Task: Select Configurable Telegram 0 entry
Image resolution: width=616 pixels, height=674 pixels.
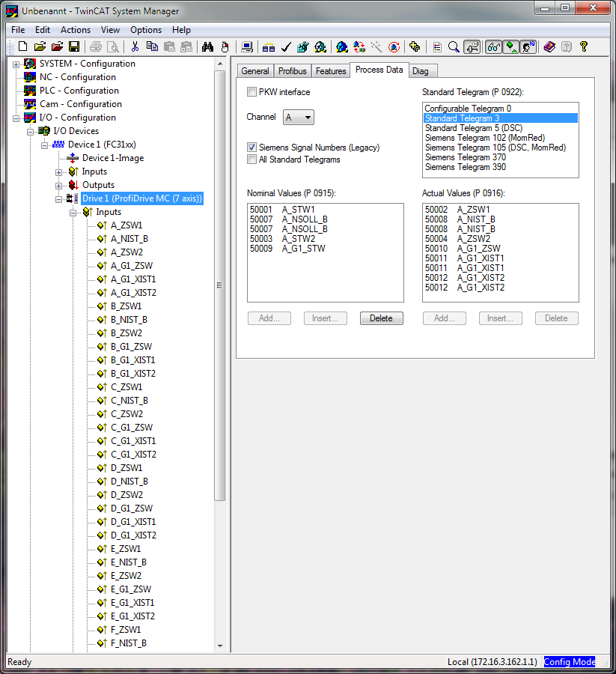Action: pos(500,109)
